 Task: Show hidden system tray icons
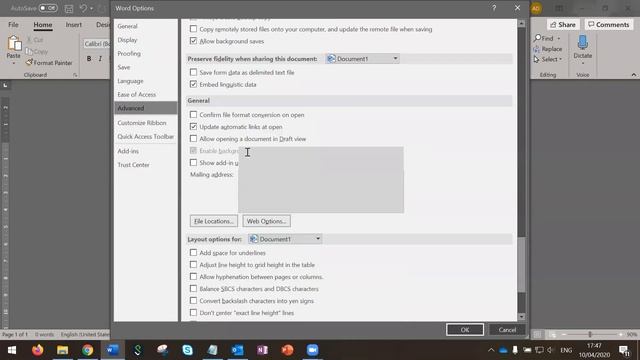pos(491,350)
